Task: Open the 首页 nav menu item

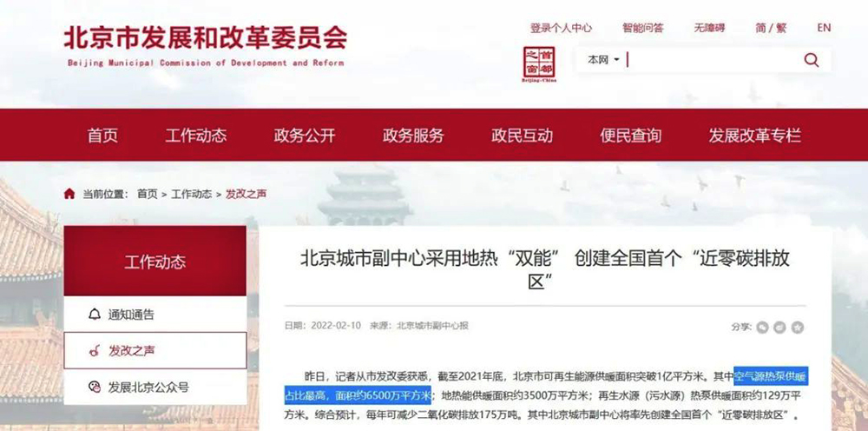Action: [x=102, y=136]
